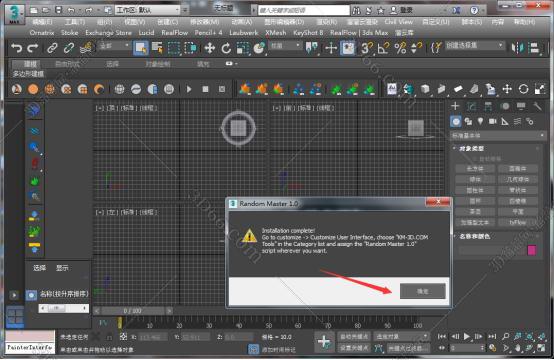The height and width of the screenshot is (360, 554).
Task: Open the Mirror tool
Action: [x=518, y=48]
